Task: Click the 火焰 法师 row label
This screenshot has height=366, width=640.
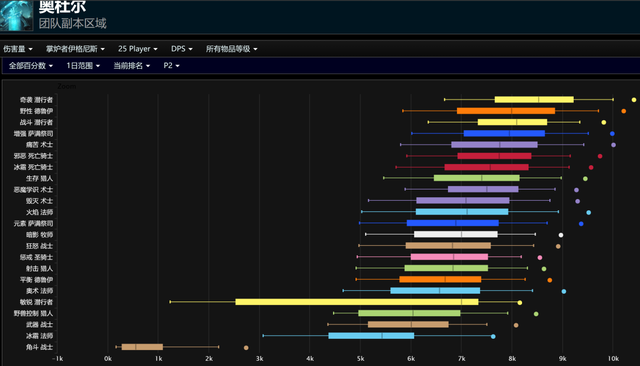Action: point(39,212)
